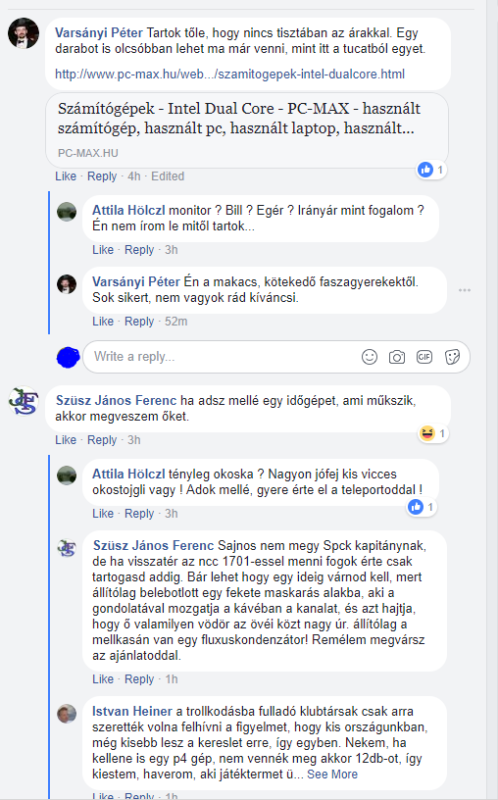Open GIF picker in reply box

pos(425,357)
